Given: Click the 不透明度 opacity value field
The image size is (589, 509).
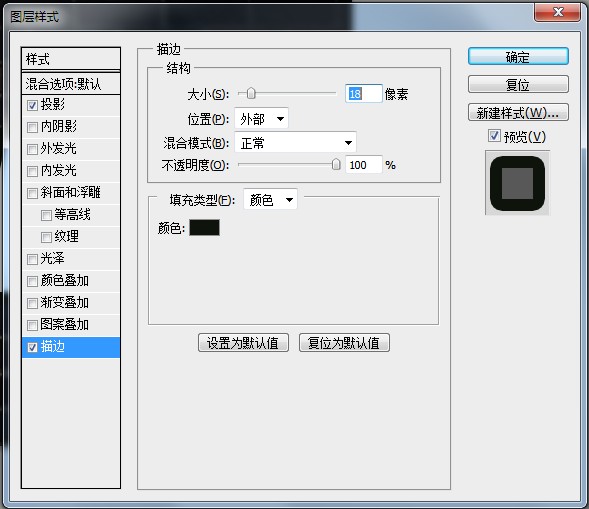Looking at the screenshot, I should (364, 165).
